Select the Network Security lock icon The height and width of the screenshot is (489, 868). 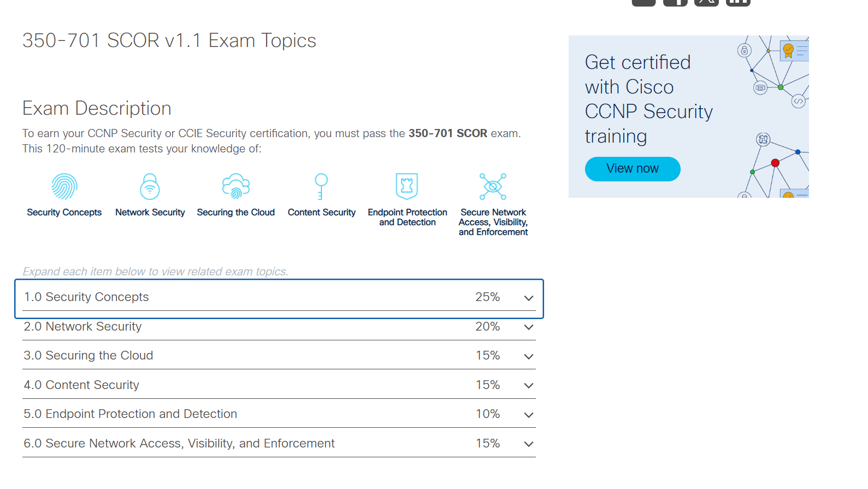click(x=150, y=186)
